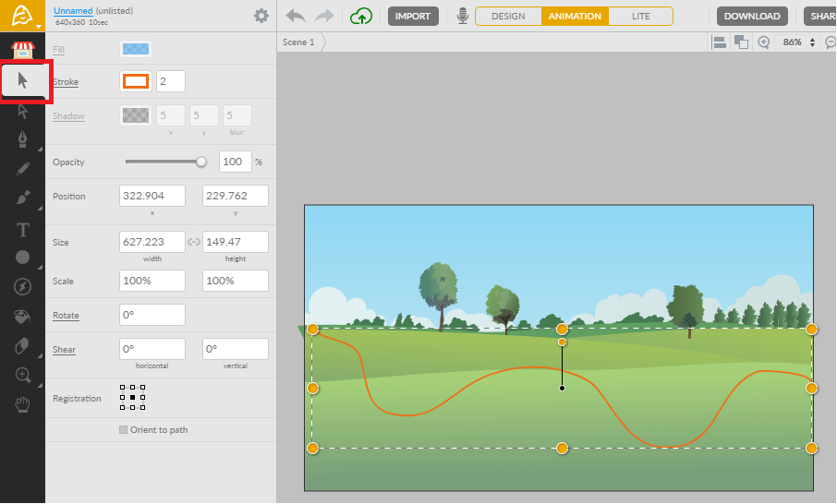Enable the Orient to path checkbox
This screenshot has width=837, height=504.
[124, 429]
